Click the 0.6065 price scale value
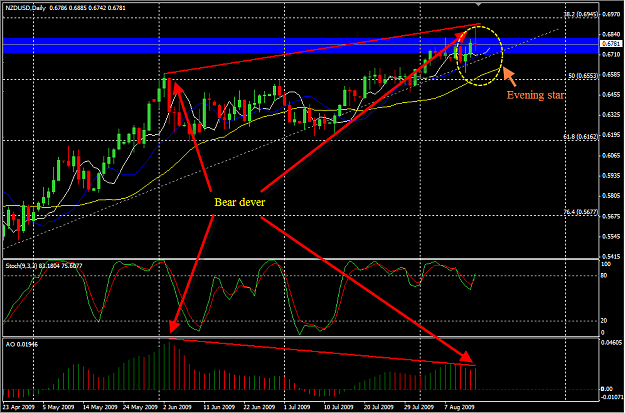 [611, 156]
